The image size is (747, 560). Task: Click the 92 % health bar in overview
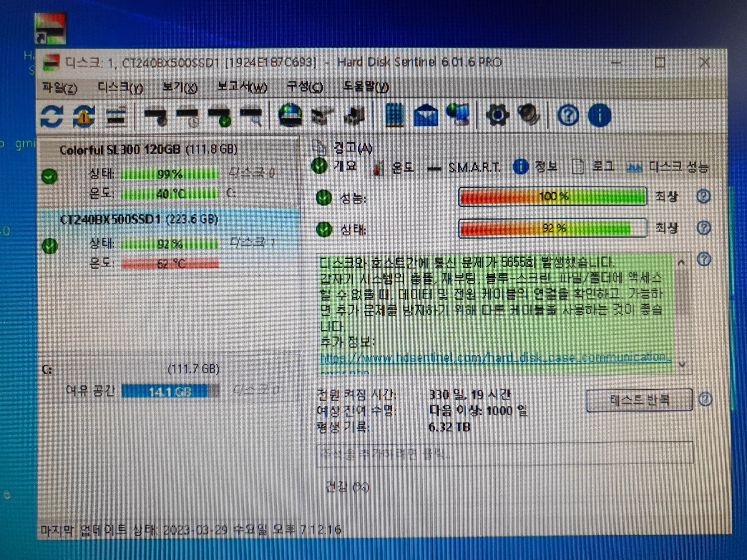click(552, 228)
